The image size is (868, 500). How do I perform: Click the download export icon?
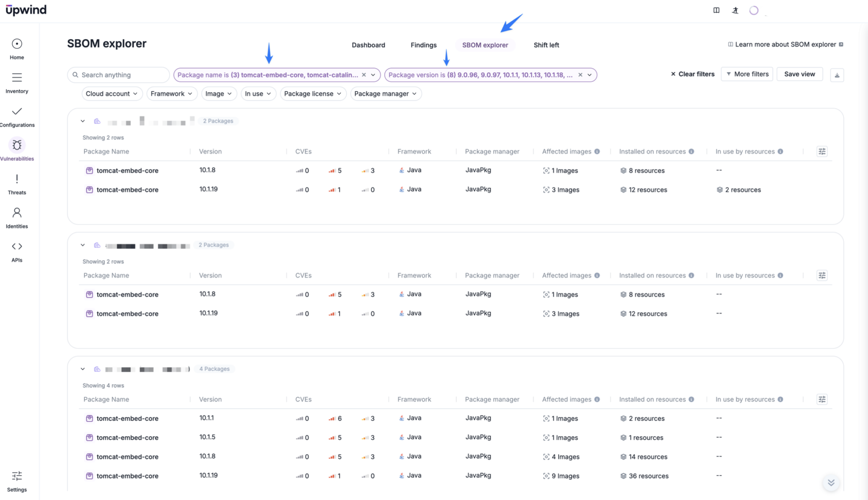coord(837,75)
